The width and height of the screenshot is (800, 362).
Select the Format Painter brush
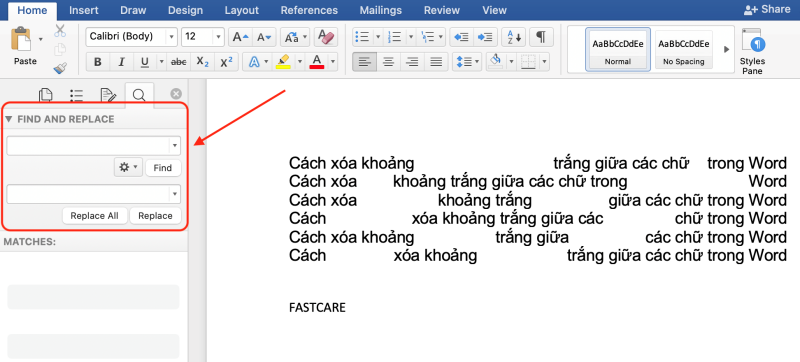pyautogui.click(x=60, y=68)
